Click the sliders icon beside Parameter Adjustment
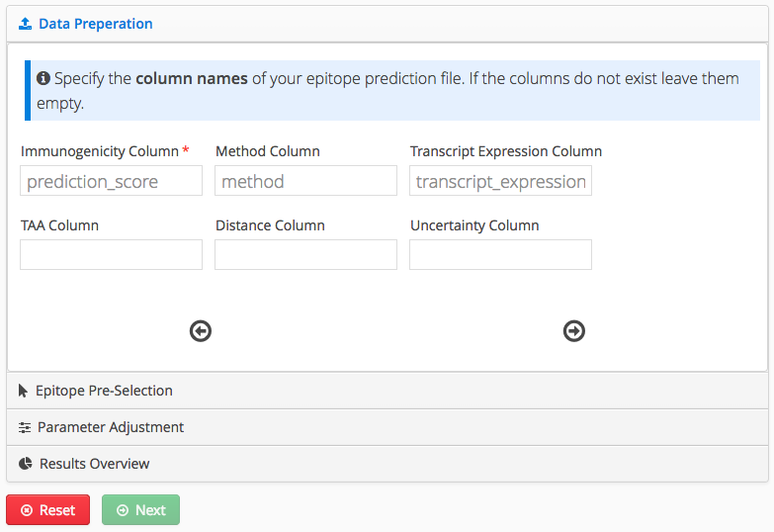Viewport: 774px width, 532px height. click(25, 427)
